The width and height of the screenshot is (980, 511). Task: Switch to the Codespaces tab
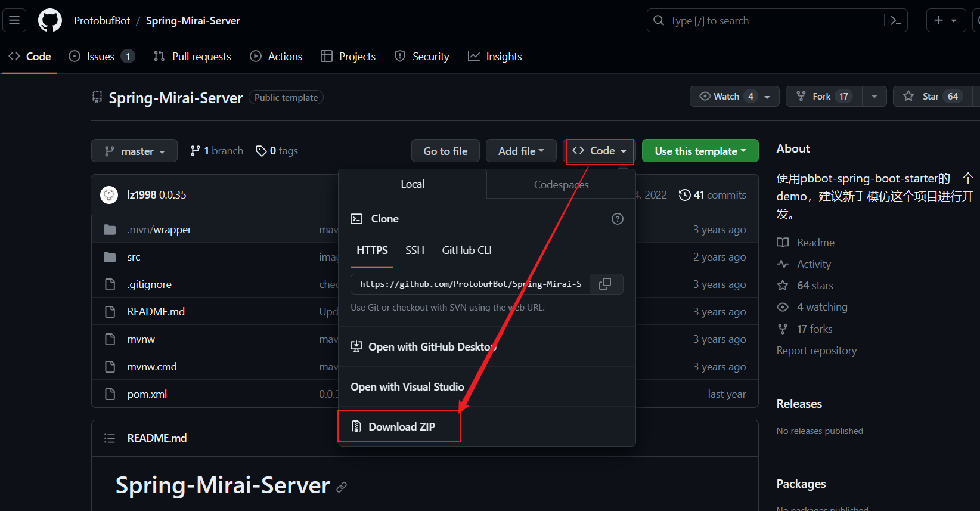pos(561,184)
